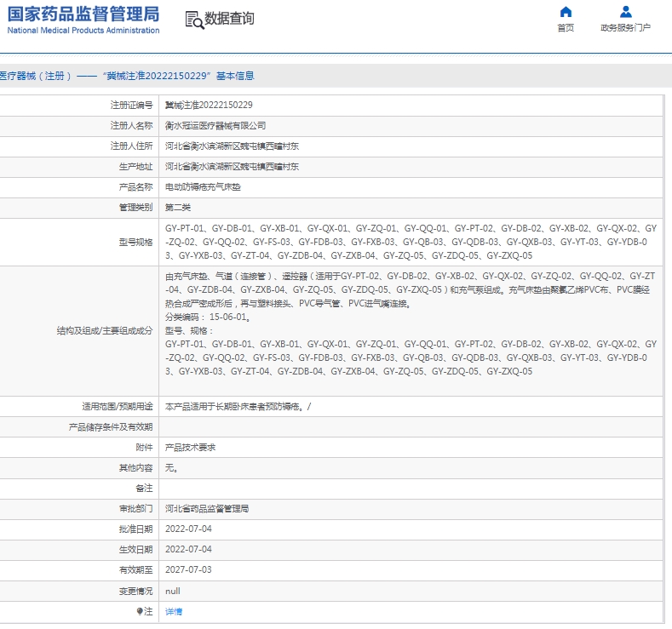Click the 基本信息 breadcrumb heading
This screenshot has width=672, height=629.
coord(235,76)
